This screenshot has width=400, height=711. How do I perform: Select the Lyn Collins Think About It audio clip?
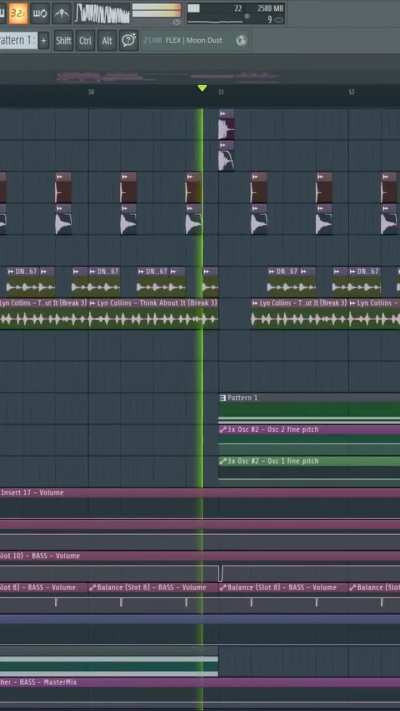pos(153,314)
